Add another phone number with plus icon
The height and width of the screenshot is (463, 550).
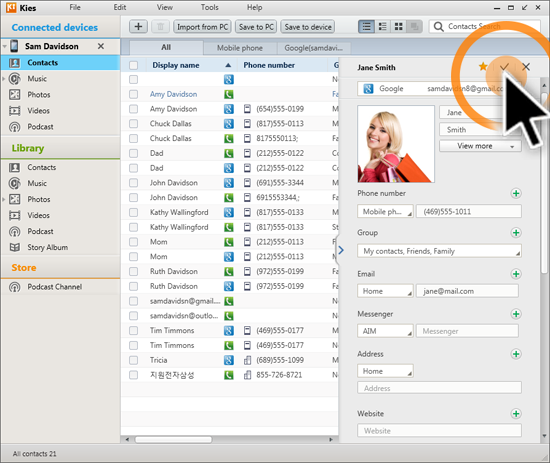(x=516, y=193)
